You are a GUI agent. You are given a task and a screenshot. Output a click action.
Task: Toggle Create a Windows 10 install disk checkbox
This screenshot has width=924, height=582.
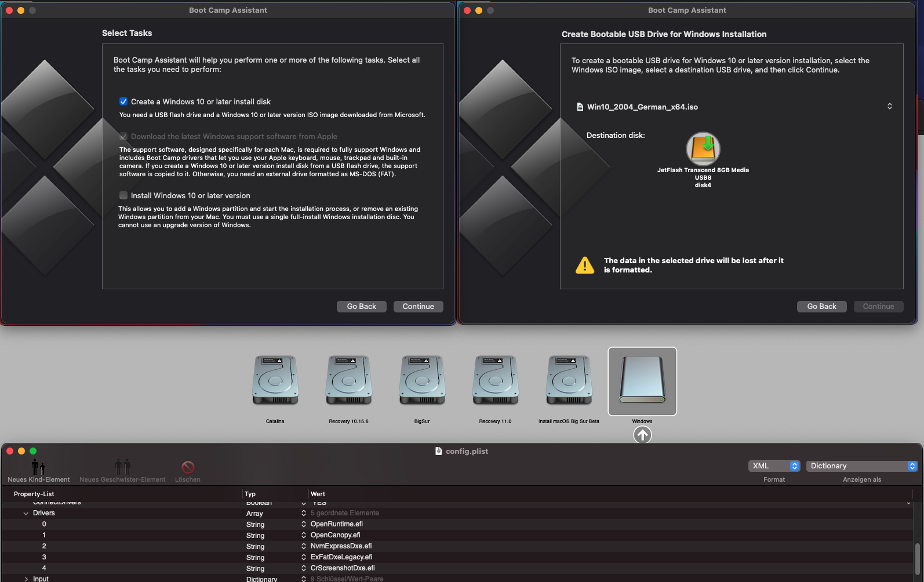pos(123,101)
